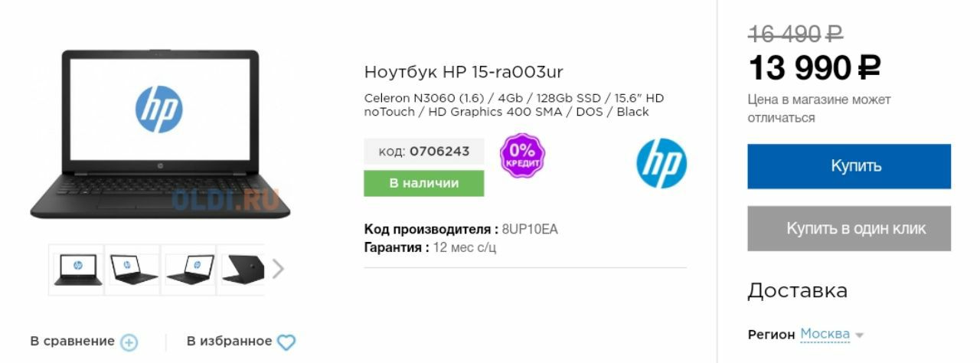Select the fourth closed-lid laptop thumbnail

[242, 270]
